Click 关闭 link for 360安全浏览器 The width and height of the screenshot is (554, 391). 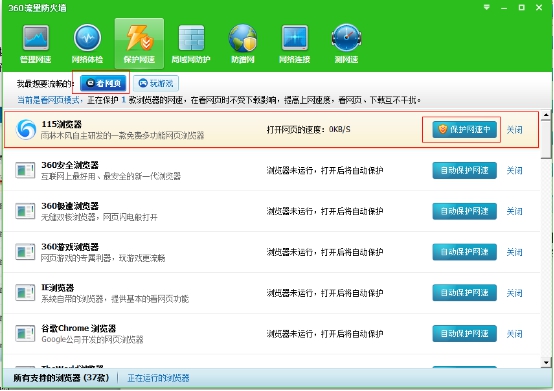(x=514, y=171)
